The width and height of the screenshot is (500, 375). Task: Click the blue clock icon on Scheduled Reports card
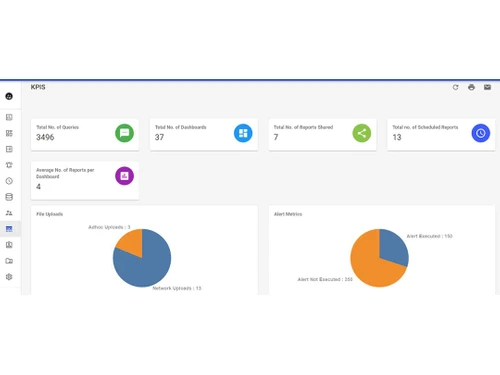(x=480, y=133)
